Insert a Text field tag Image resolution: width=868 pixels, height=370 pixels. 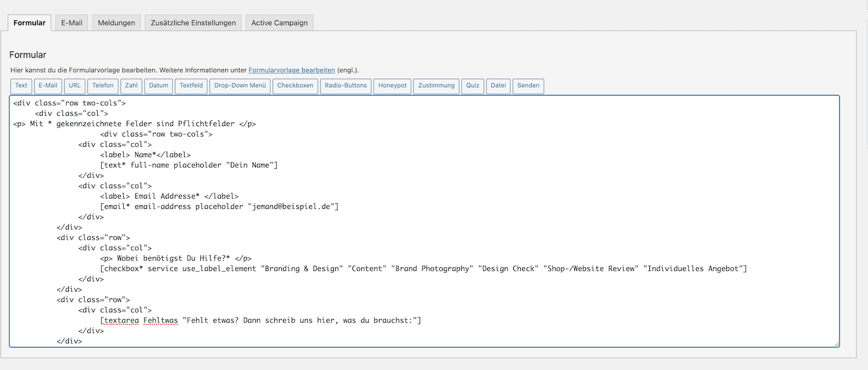(21, 86)
